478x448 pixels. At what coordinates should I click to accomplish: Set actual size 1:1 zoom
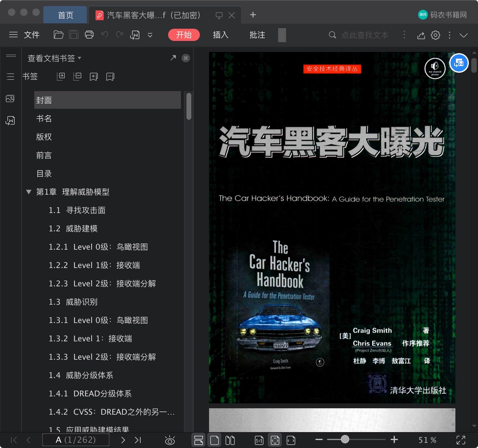[259, 440]
